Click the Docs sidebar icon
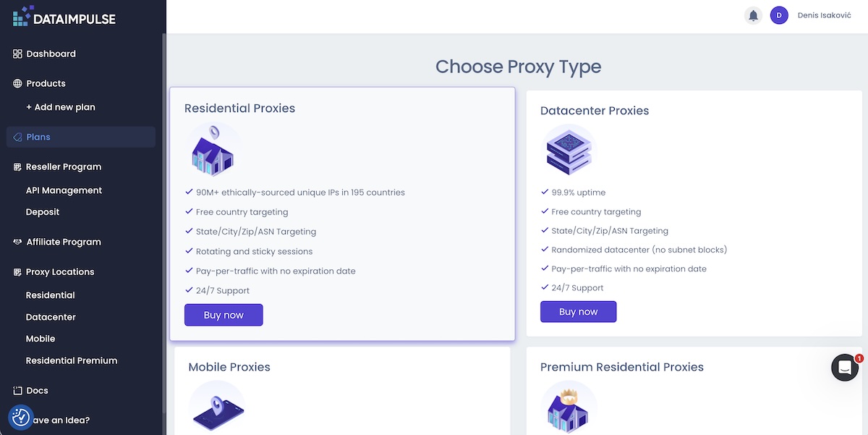 [x=18, y=391]
